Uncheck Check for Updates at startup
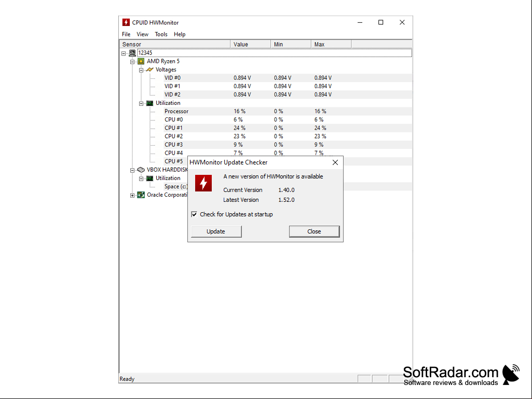Screen dimensions: 532x399 [x=194, y=214]
